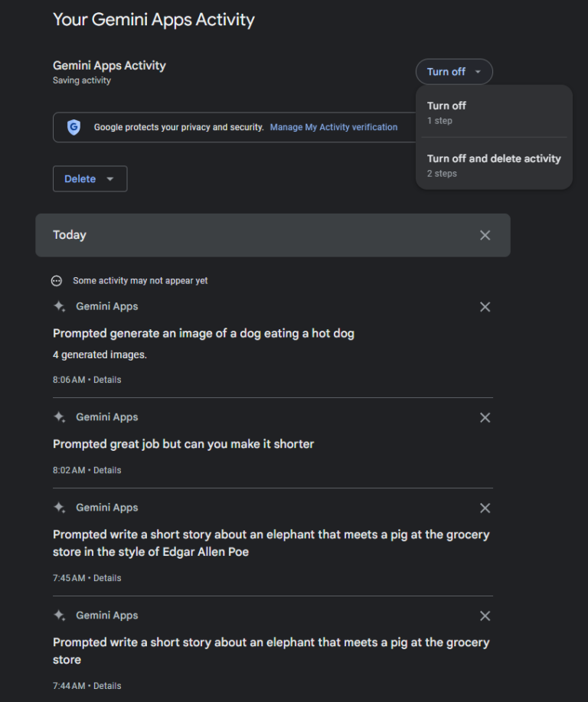Delete the Edgar Allen Poe story prompt entry
The width and height of the screenshot is (588, 702).
pos(485,508)
